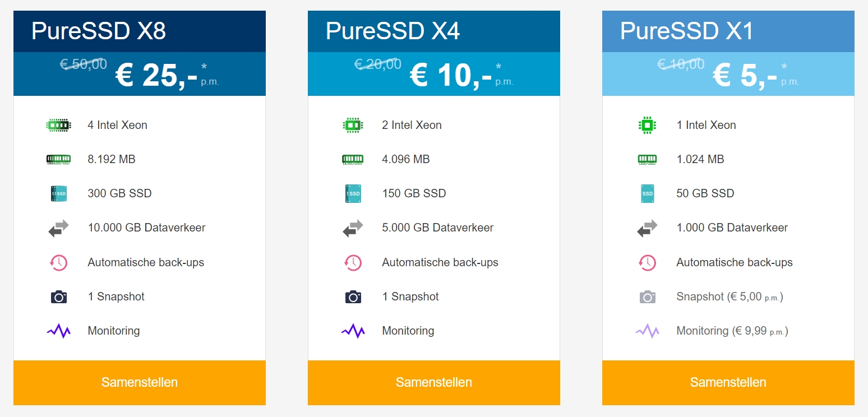Click the CPU chip icon in PureSSD X1
The width and height of the screenshot is (868, 417).
click(647, 125)
